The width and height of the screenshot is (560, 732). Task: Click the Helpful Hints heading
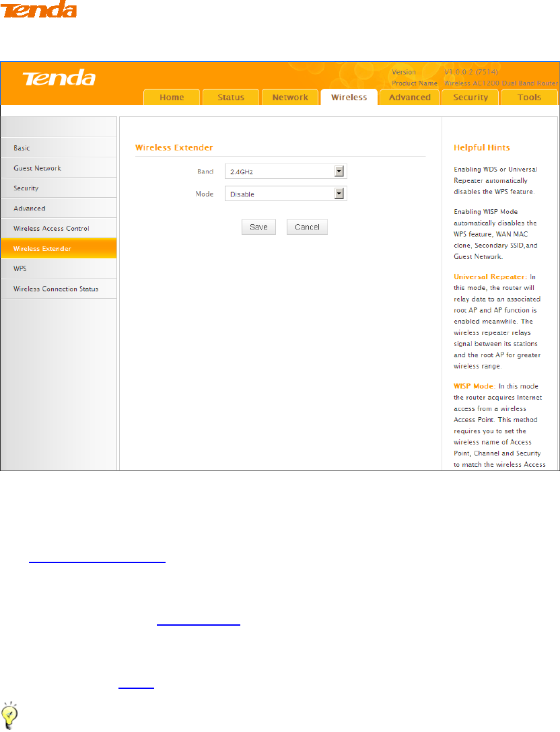click(481, 147)
